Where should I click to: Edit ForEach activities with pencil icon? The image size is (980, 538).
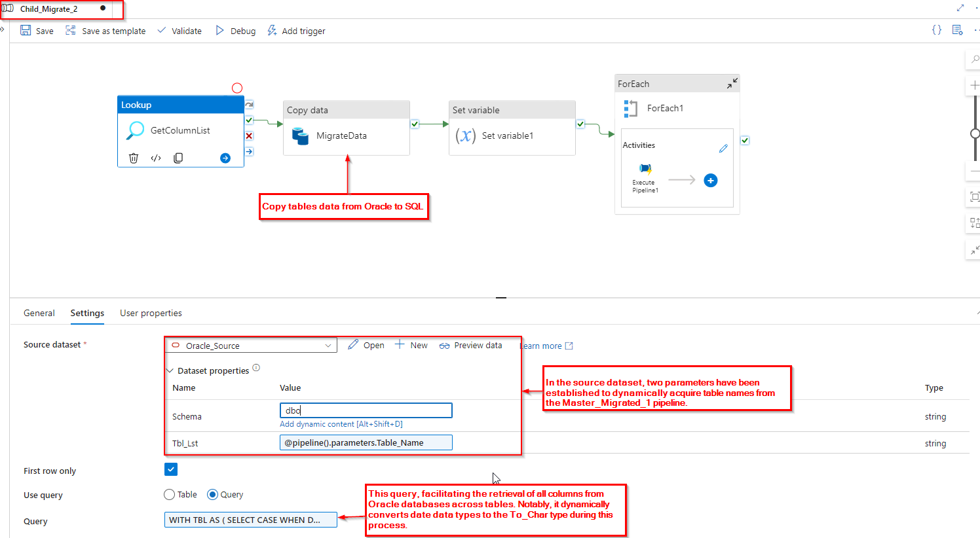coord(723,149)
